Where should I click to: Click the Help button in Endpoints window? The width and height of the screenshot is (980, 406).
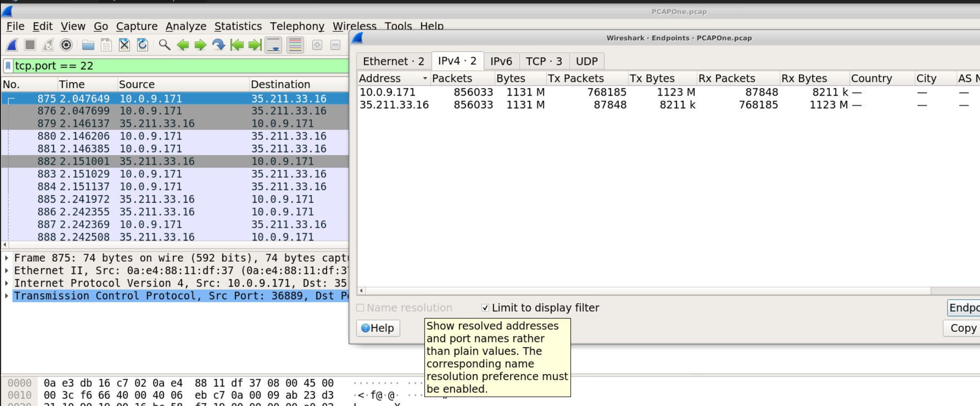[377, 328]
